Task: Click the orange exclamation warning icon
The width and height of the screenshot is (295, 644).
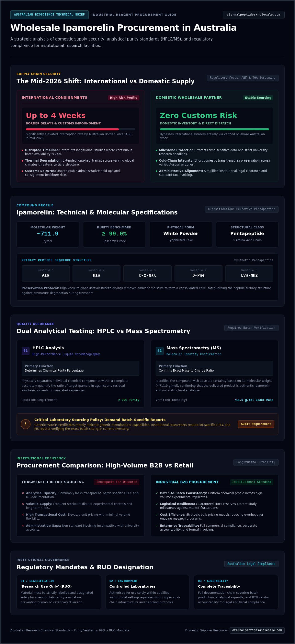Action: point(25,424)
